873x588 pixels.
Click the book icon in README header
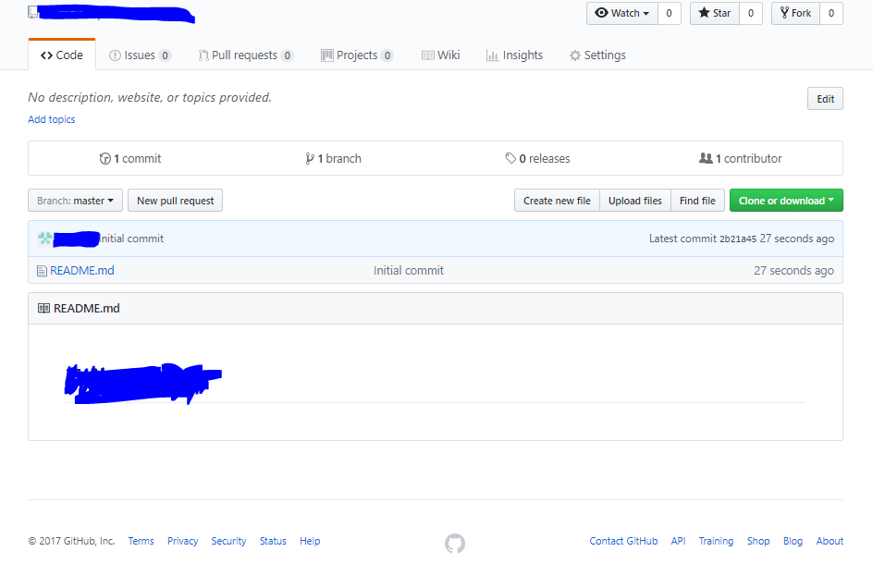point(43,309)
